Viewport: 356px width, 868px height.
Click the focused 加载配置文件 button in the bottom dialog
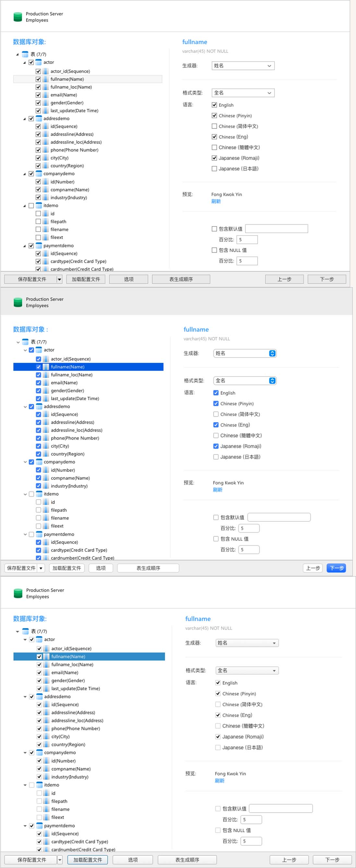tap(87, 860)
